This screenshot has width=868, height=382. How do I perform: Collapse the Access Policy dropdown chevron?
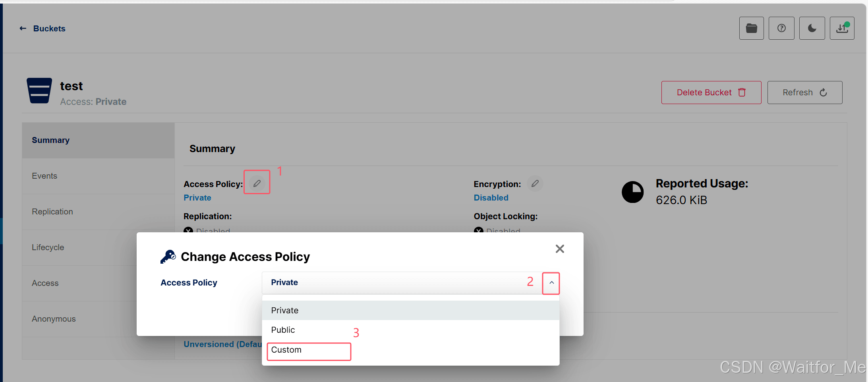[551, 283]
